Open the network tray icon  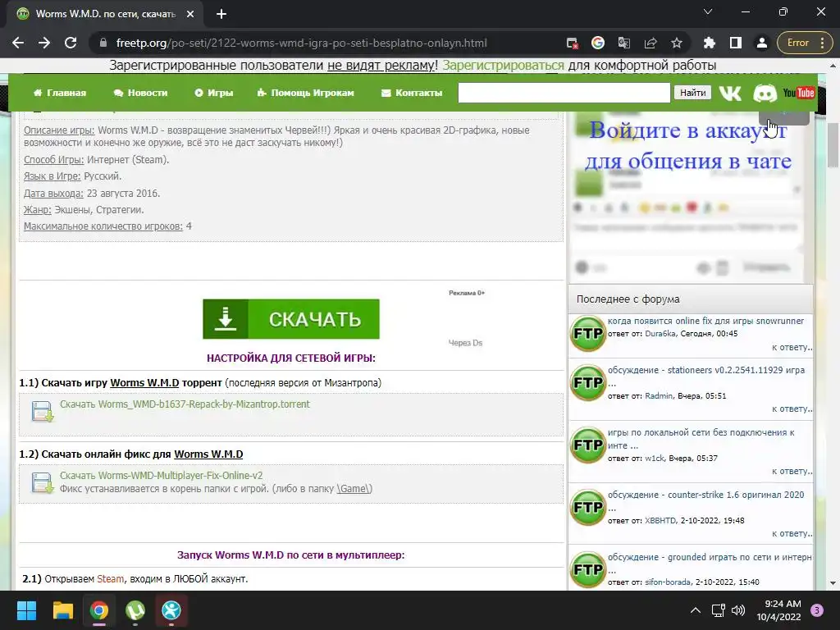click(x=718, y=610)
